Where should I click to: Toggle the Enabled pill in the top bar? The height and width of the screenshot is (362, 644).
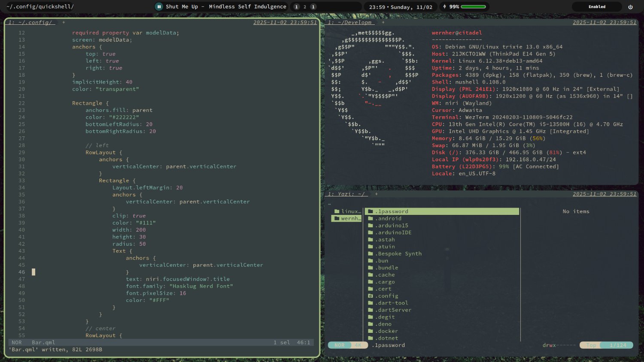coord(596,7)
